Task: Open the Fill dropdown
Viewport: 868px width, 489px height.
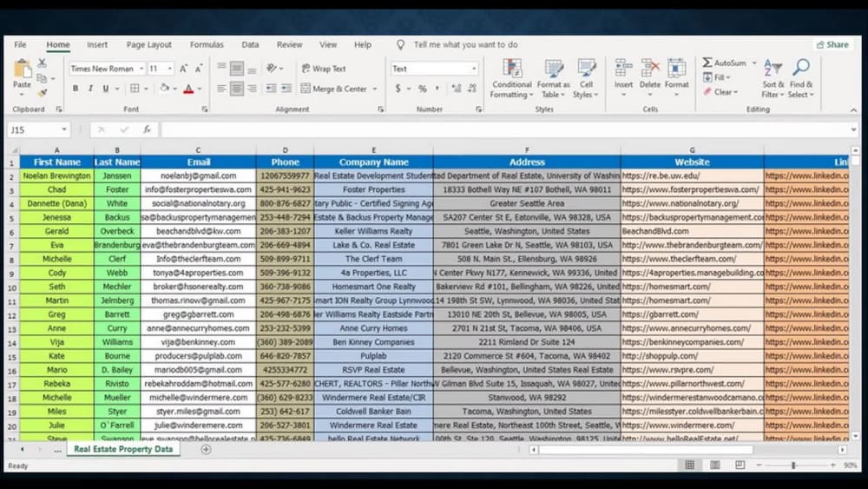Action: 718,77
